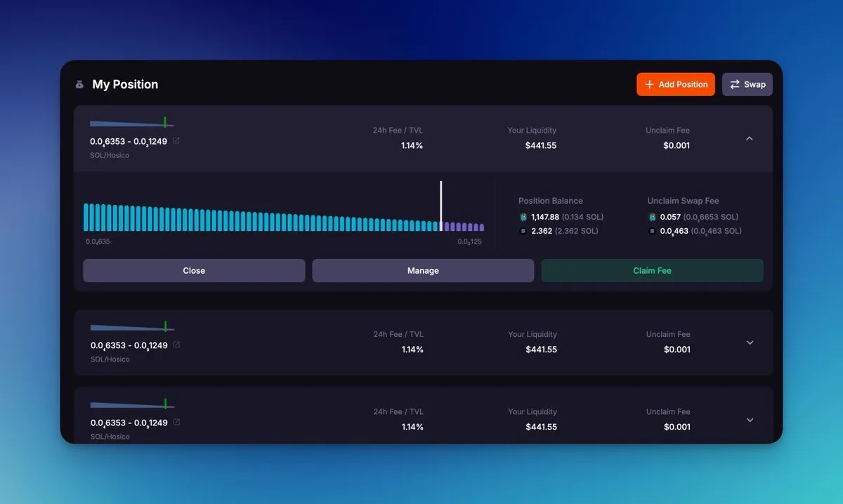
Task: Close the first liquidity position
Action: pos(194,271)
